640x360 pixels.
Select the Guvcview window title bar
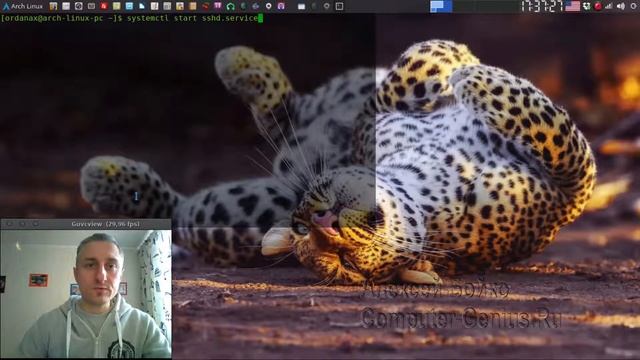coord(86,224)
